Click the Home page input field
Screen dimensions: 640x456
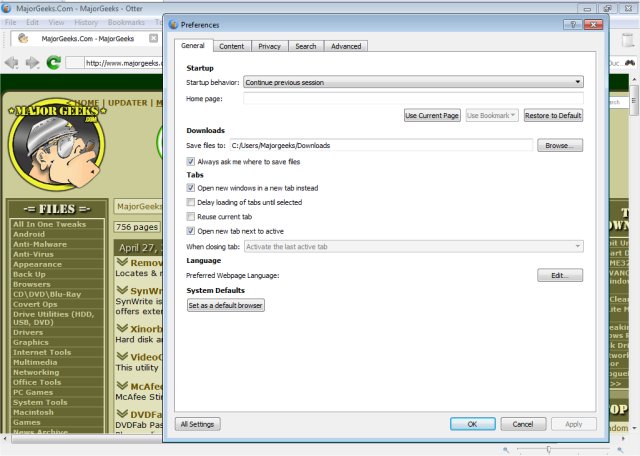(413, 99)
